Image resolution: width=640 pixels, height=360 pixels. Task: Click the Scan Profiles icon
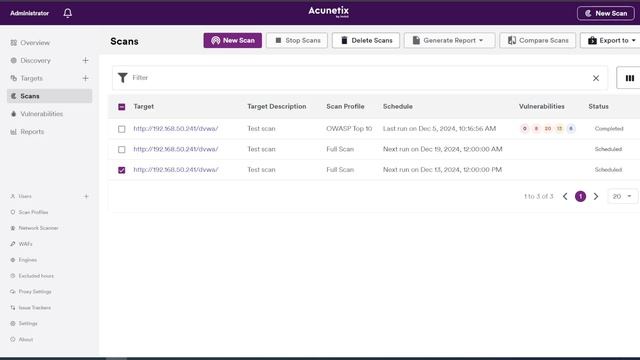pyautogui.click(x=13, y=212)
